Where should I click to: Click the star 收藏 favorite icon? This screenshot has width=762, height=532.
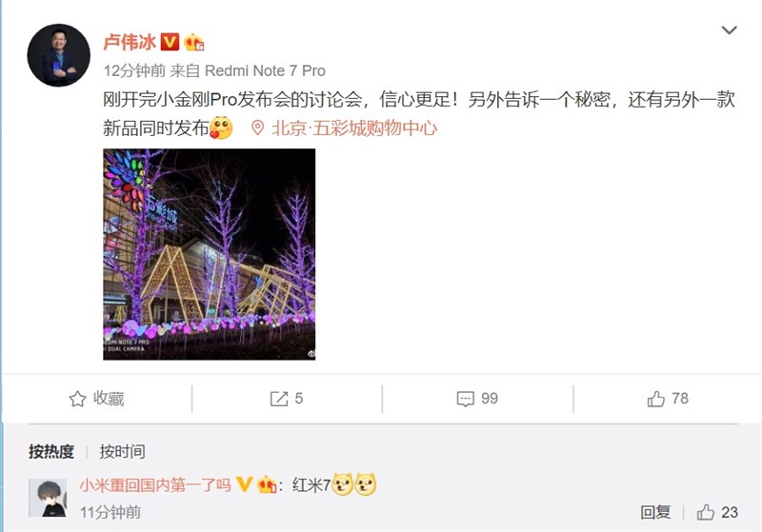tap(77, 399)
